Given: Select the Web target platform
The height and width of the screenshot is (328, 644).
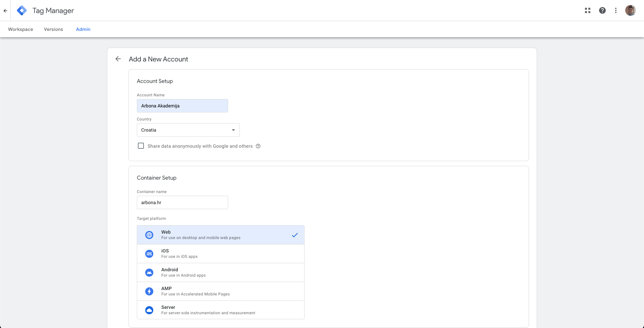Looking at the screenshot, I should click(x=220, y=235).
